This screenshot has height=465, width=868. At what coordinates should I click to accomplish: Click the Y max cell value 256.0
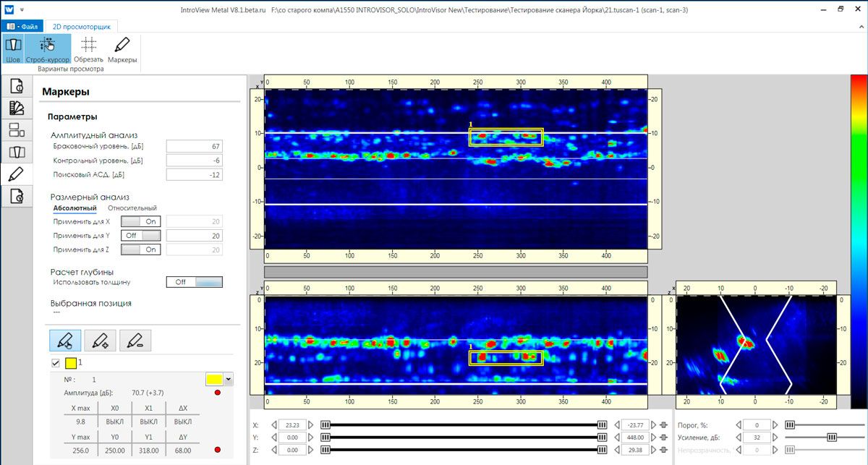point(81,450)
